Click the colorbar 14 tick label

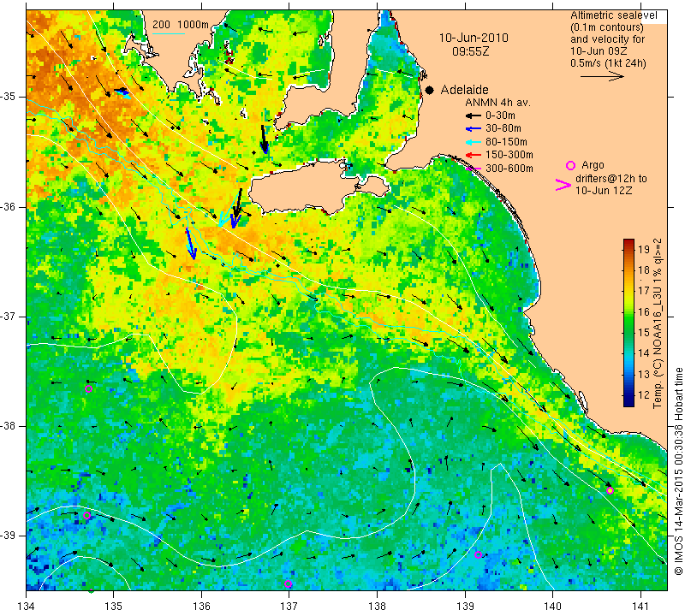click(x=644, y=353)
